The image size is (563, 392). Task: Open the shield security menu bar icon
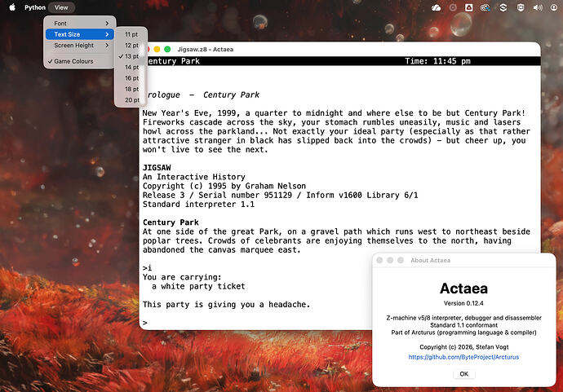(521, 7)
